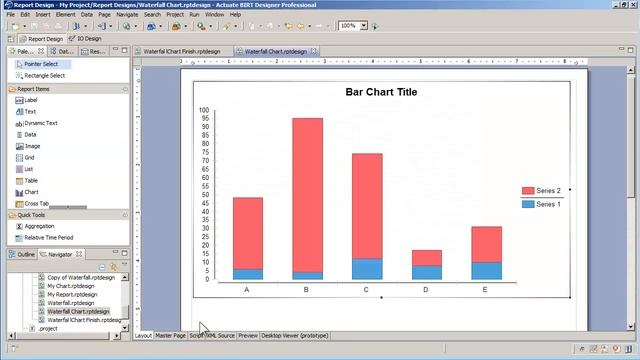
Task: Select the .project file in Navigator
Action: click(x=47, y=329)
